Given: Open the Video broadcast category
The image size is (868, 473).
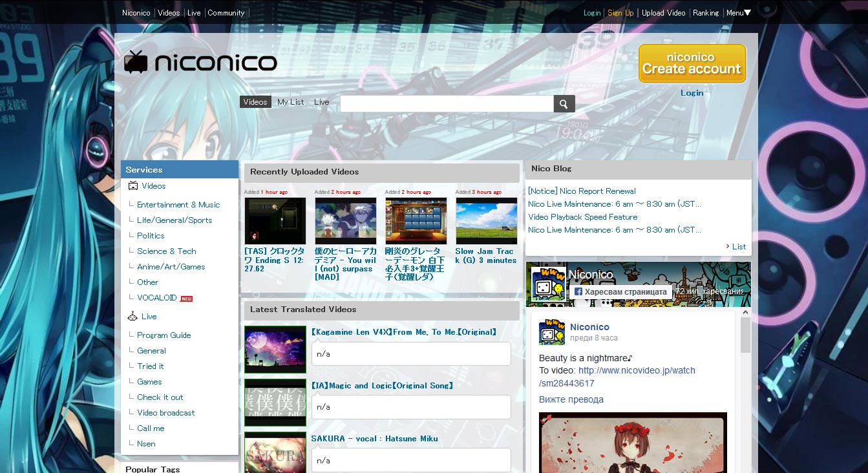Looking at the screenshot, I should [x=165, y=413].
